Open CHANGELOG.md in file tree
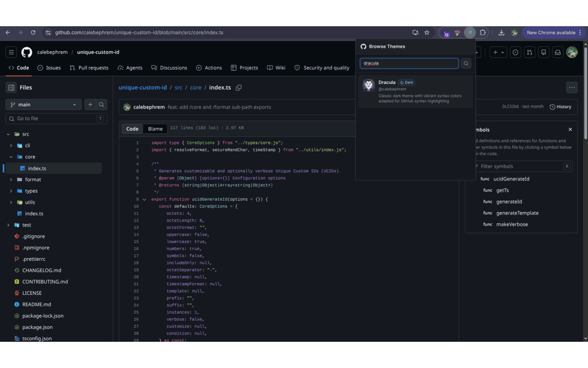This screenshot has height=368, width=588. 42,270
